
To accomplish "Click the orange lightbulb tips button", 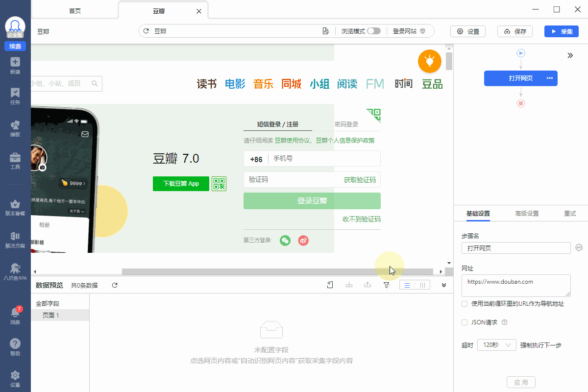I will point(430,61).
